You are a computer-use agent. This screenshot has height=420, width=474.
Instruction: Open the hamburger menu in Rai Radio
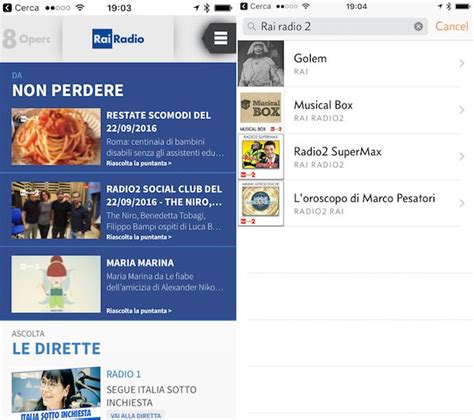click(221, 38)
